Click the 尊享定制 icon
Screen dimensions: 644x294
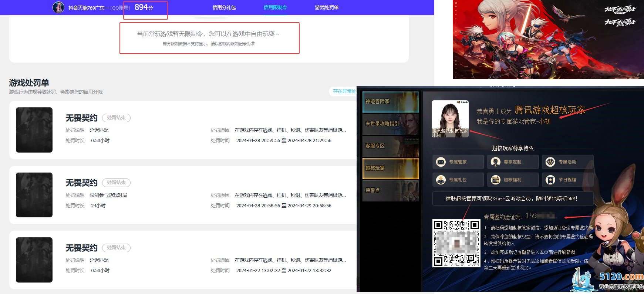coord(496,162)
